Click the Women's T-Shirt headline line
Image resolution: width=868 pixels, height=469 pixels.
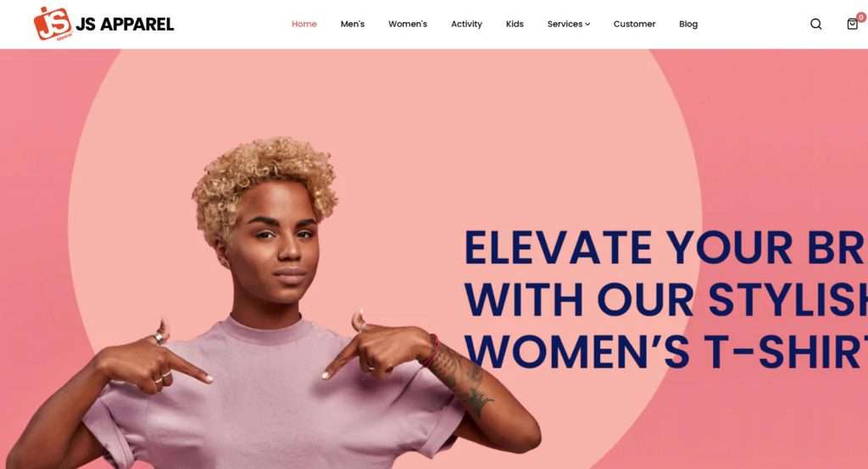(x=665, y=352)
